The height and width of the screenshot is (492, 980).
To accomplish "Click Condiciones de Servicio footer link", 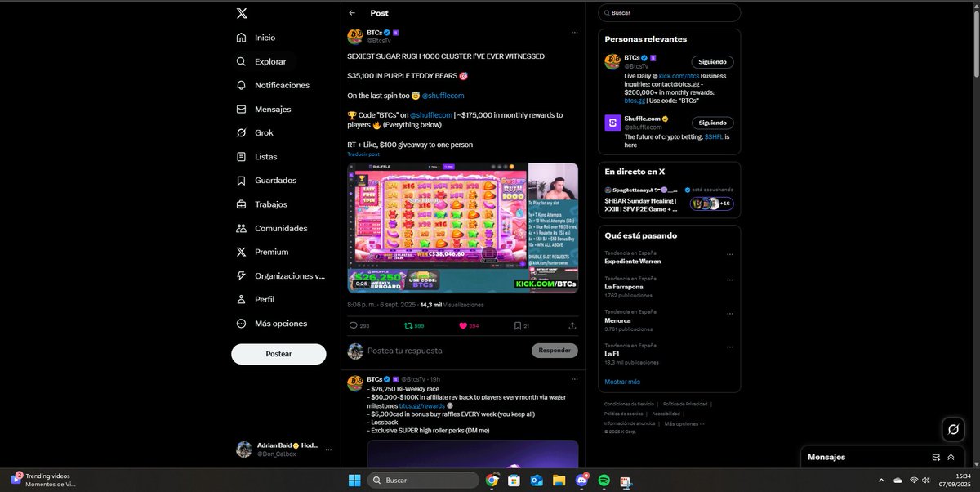I will [x=630, y=404].
